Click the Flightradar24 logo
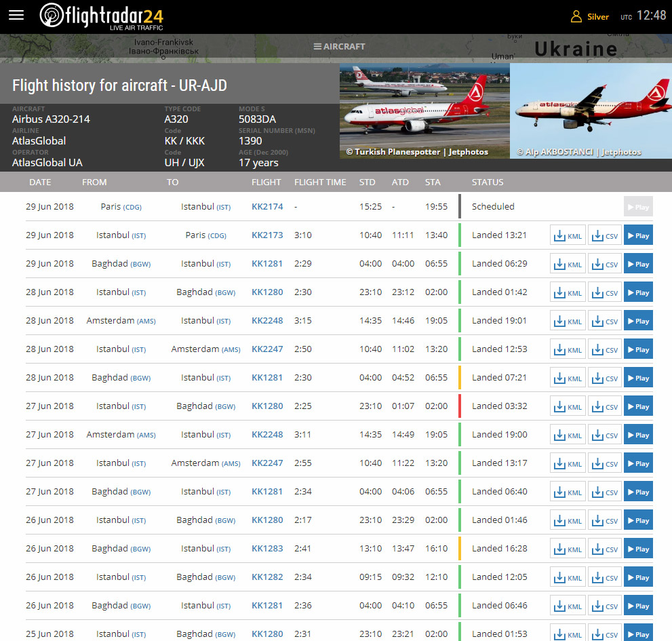The height and width of the screenshot is (641, 672). click(102, 16)
